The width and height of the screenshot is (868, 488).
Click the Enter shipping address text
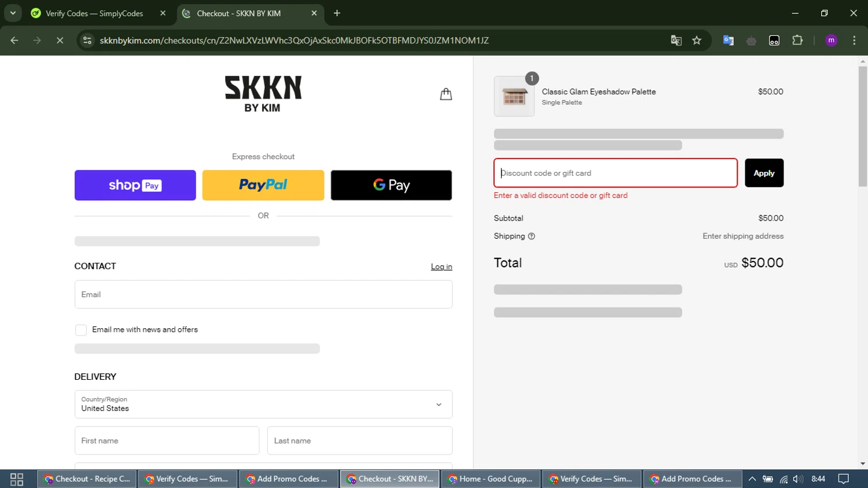click(x=743, y=236)
